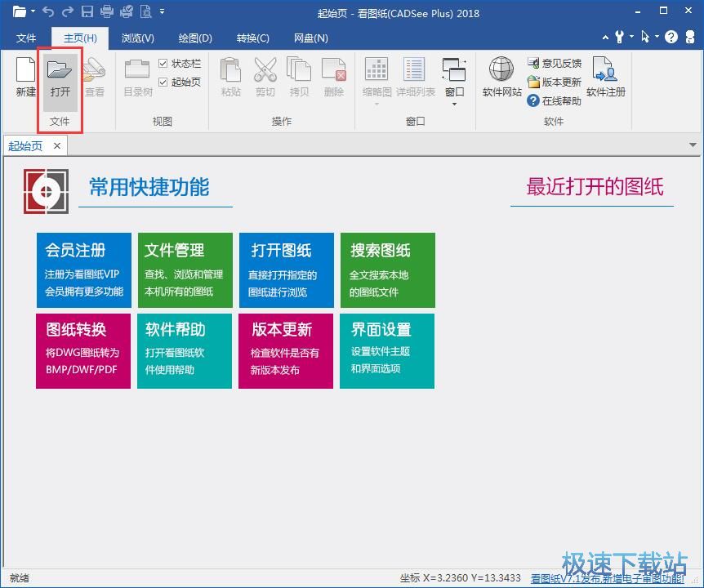Screen dimensions: 704x588
Task: Open the 转换(C) ribbon tab
Action: coord(252,38)
